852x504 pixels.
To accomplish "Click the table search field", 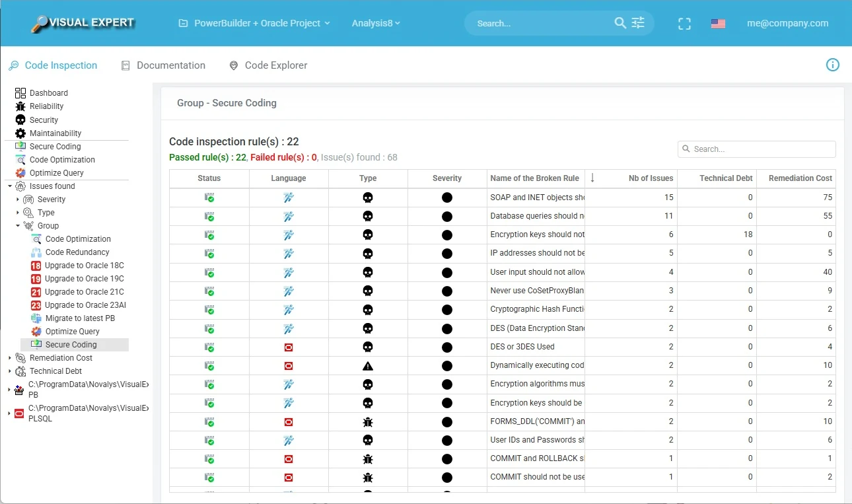I will (757, 149).
